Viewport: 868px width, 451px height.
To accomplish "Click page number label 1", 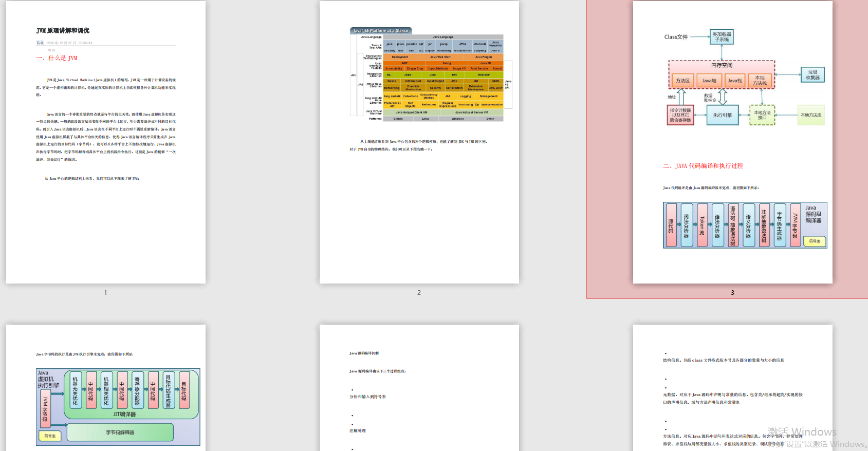I will coord(105,292).
